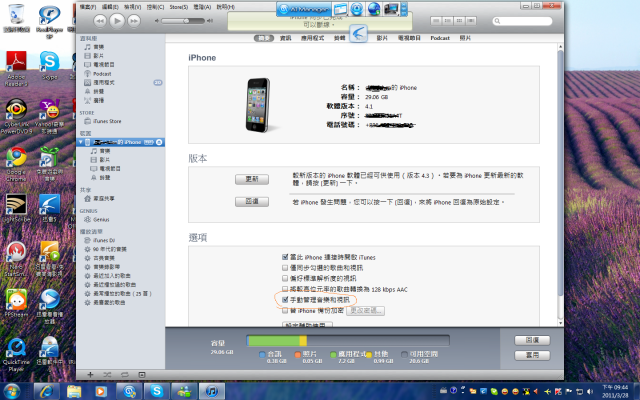This screenshot has height=400, width=640.
Task: Click the Play button in iTunes
Action: [x=117, y=21]
